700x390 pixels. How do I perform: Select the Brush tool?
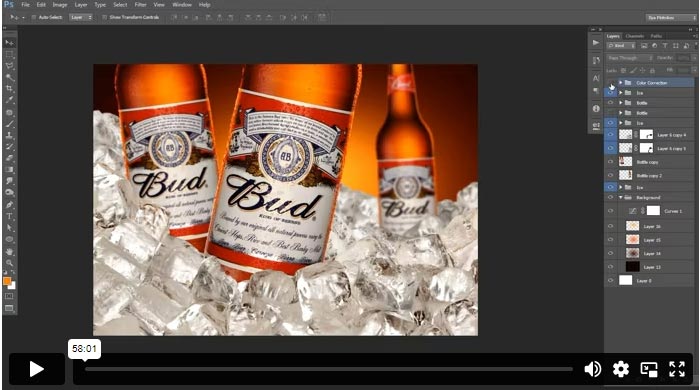pyautogui.click(x=9, y=124)
